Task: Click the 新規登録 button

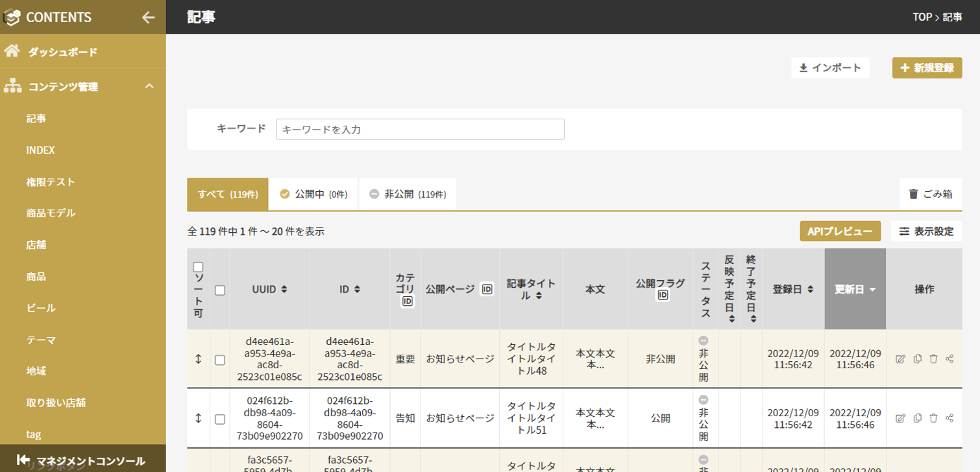Action: (927, 67)
